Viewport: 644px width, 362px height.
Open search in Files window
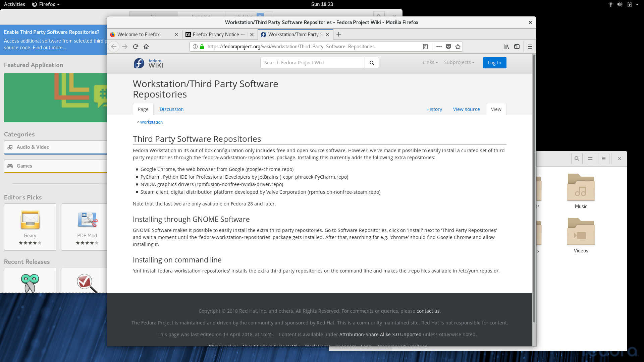pos(577,159)
